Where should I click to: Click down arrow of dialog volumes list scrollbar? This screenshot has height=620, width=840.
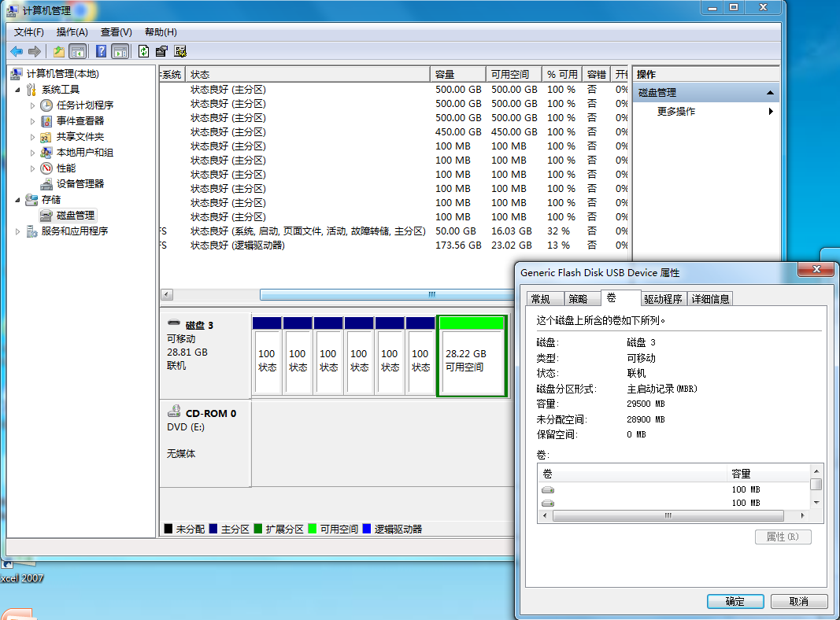(816, 503)
